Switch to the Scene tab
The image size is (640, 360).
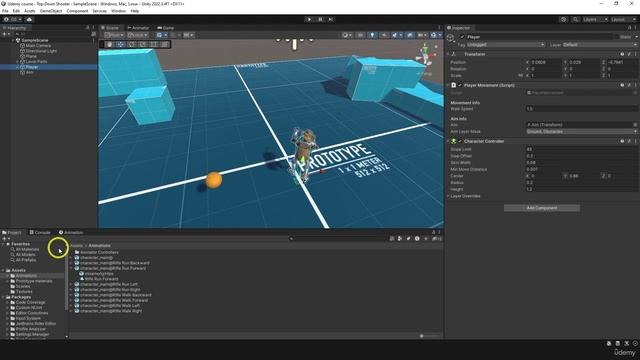tap(110, 28)
